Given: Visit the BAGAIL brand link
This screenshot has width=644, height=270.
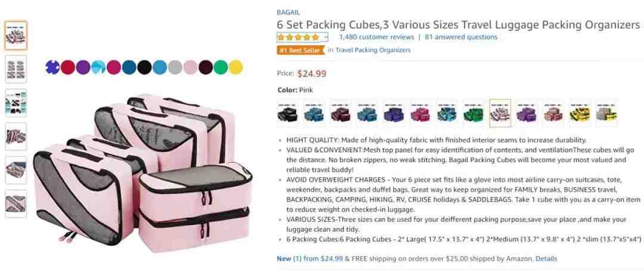Looking at the screenshot, I should coord(289,13).
